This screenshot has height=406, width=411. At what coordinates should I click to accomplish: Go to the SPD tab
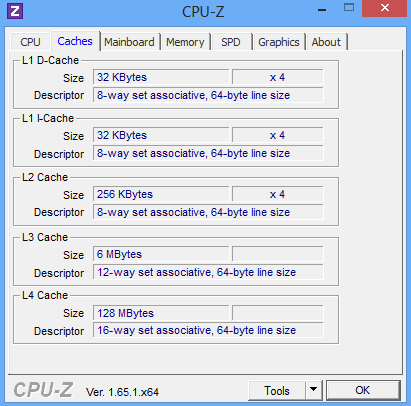click(x=231, y=42)
